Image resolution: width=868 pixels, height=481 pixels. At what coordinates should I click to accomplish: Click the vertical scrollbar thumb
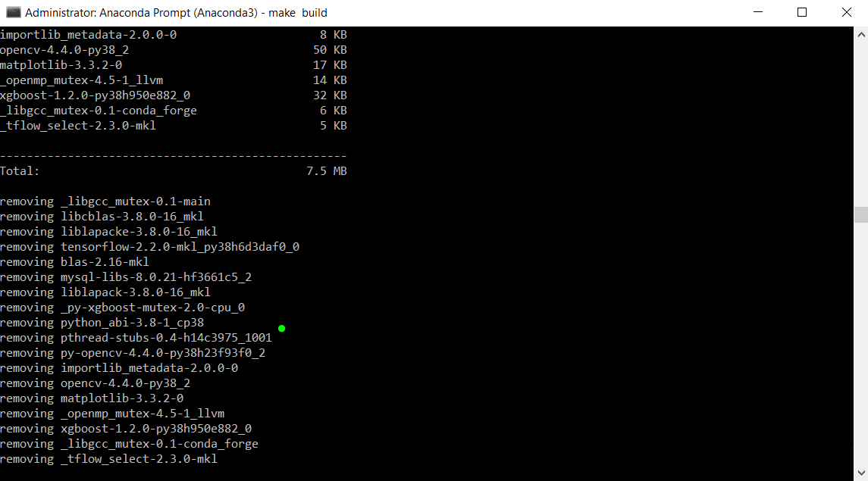[861, 214]
